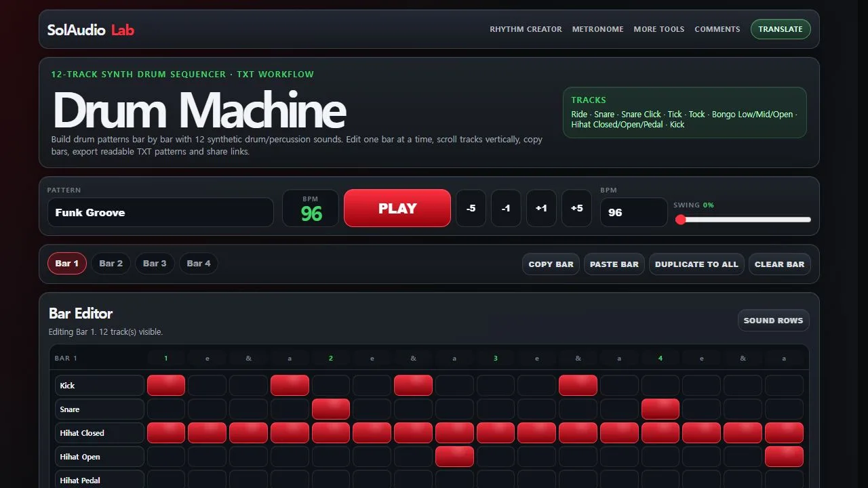This screenshot has height=488, width=868.
Task: Enable Hihat Open step on beat 1
Action: pyautogui.click(x=166, y=457)
